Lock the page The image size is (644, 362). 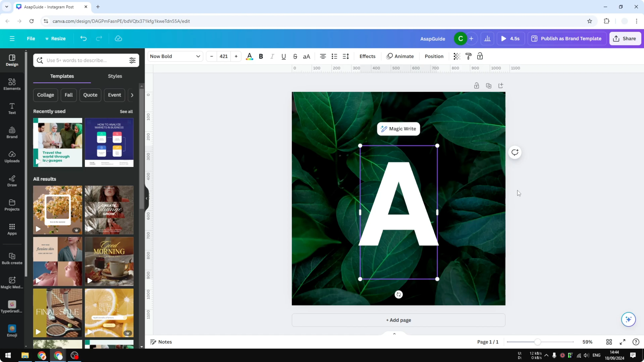(x=477, y=86)
